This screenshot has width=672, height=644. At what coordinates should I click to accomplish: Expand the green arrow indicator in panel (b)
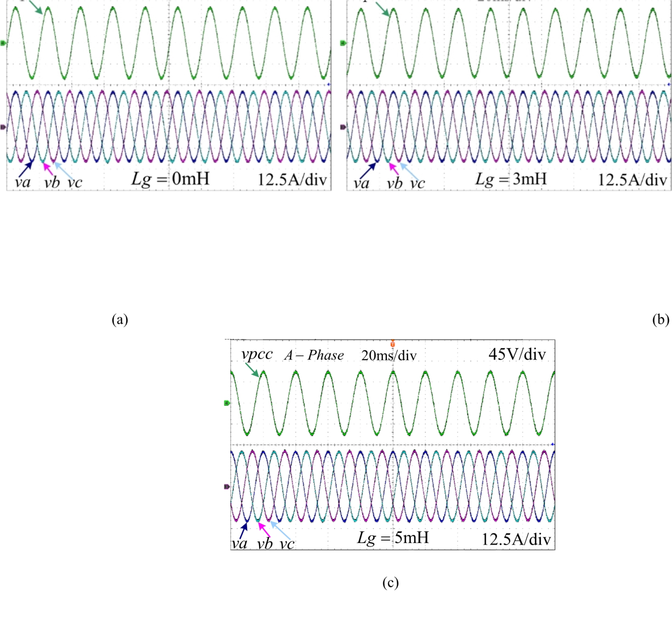pos(384,10)
